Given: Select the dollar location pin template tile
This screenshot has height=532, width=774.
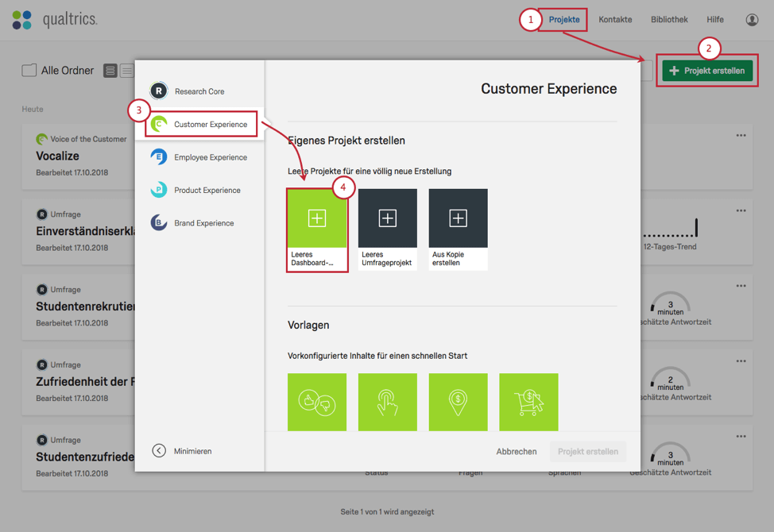Looking at the screenshot, I should click(x=458, y=402).
